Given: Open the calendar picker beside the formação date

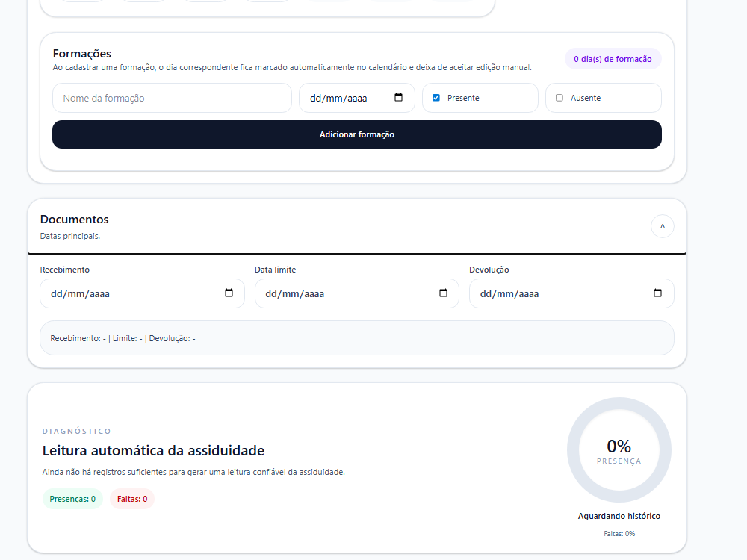Looking at the screenshot, I should pos(398,97).
